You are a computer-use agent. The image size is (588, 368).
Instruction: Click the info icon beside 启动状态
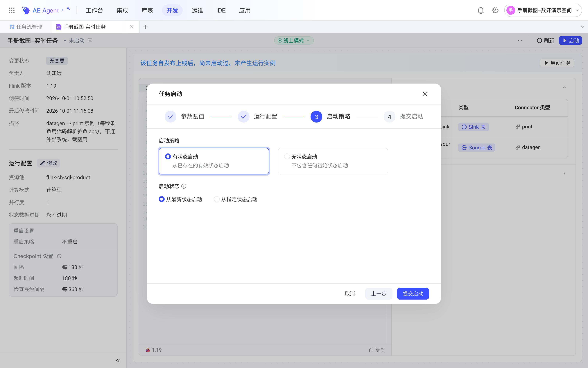tap(184, 186)
